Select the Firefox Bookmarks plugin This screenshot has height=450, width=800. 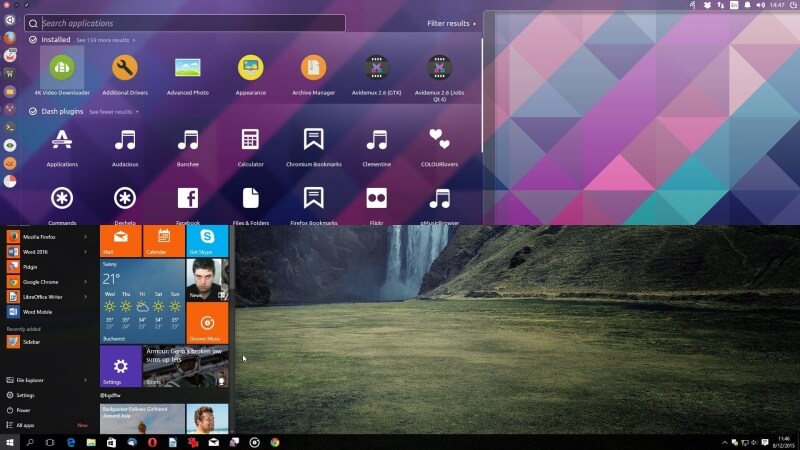pos(313,205)
